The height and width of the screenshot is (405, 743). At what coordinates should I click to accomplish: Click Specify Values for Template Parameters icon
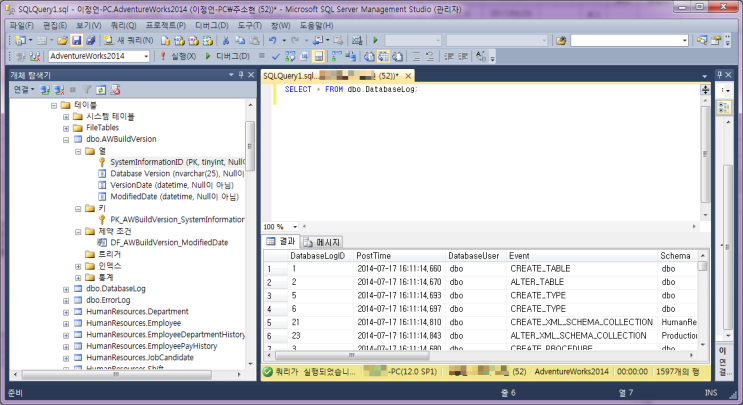[x=481, y=56]
